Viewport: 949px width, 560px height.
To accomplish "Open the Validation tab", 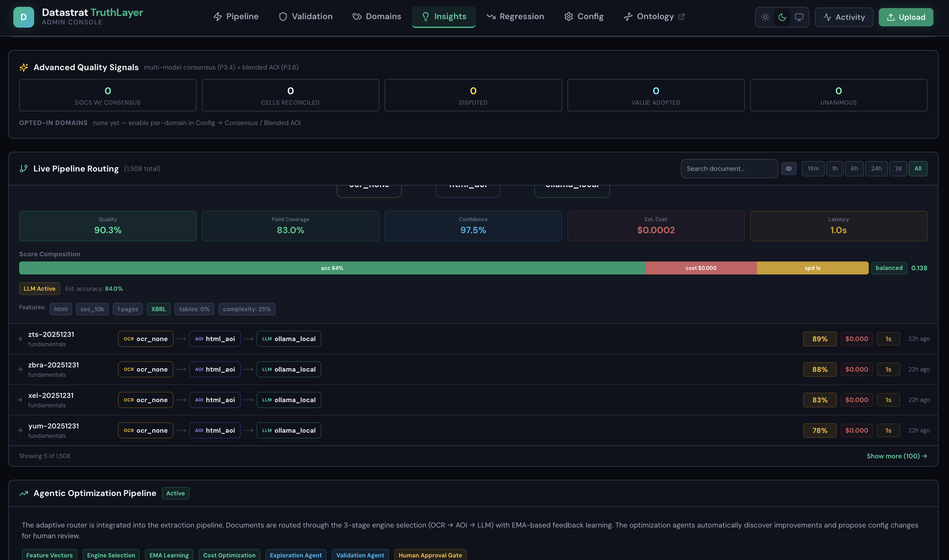I will (305, 17).
